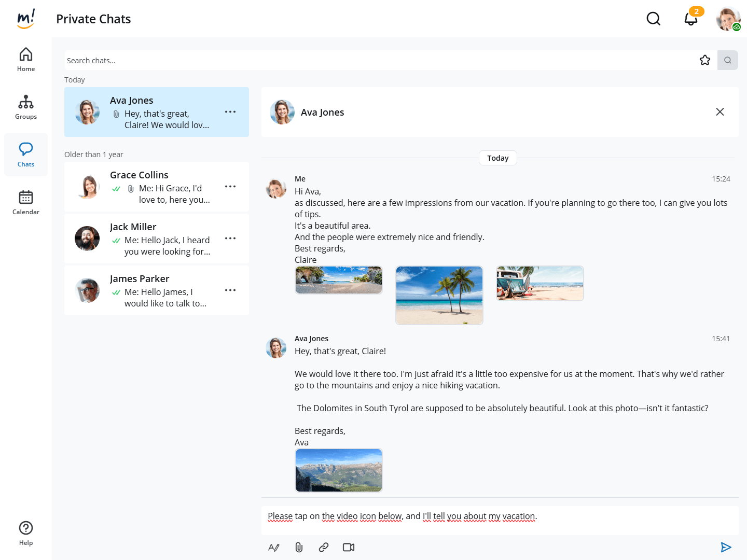Go to Groups in the sidebar

[26, 107]
